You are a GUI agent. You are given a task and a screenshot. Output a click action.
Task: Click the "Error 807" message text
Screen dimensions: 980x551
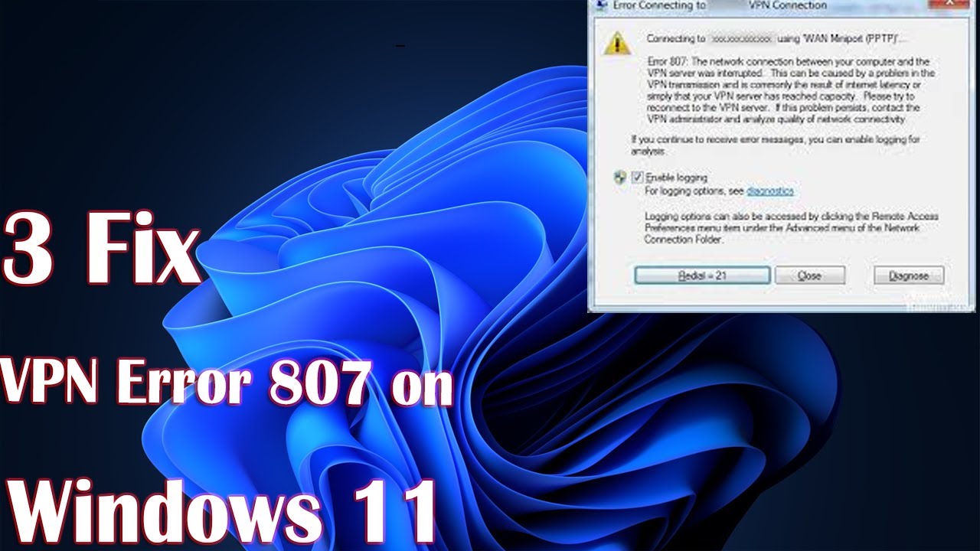[791, 90]
